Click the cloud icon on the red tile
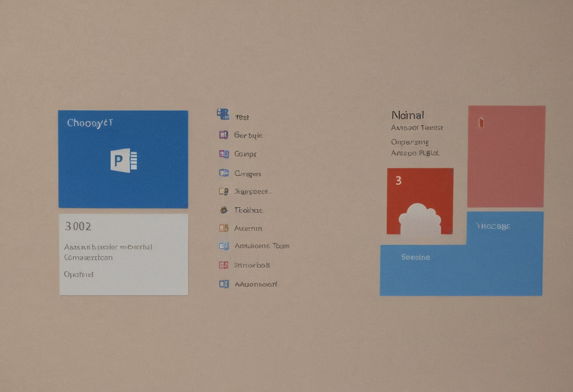The height and width of the screenshot is (392, 573). coord(420,219)
